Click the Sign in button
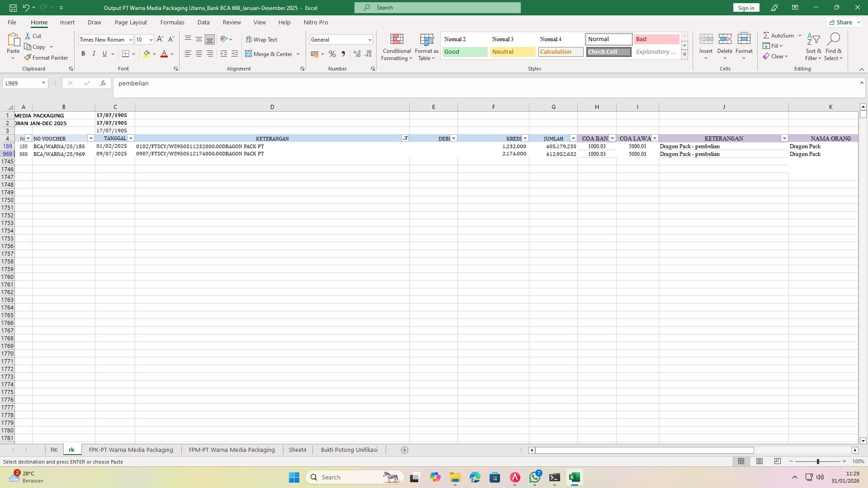868x488 pixels. pyautogui.click(x=745, y=8)
